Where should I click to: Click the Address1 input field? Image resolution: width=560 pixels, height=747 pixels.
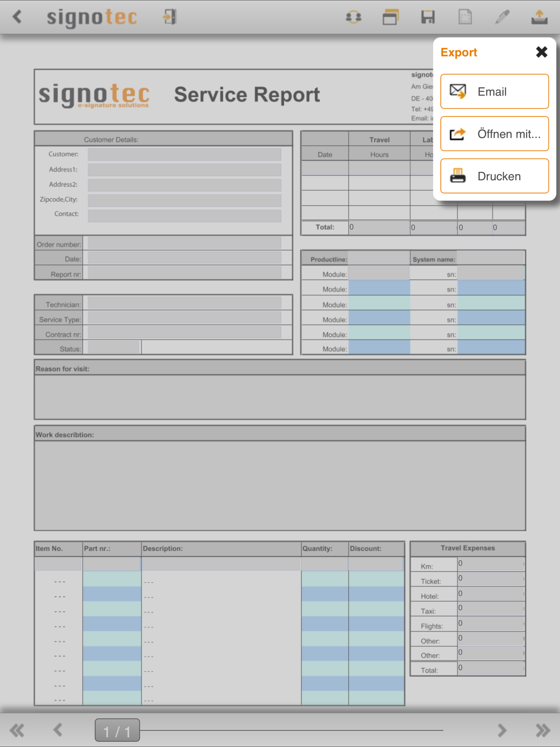pos(184,170)
